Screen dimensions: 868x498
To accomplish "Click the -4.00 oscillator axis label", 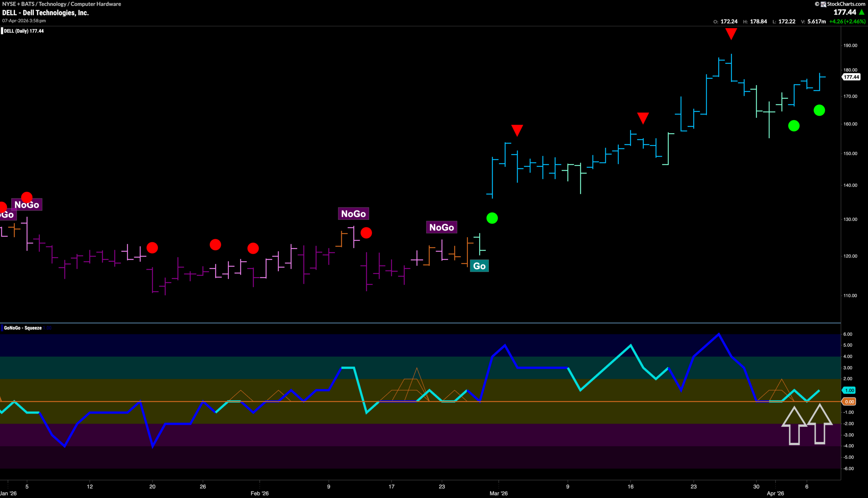I will [848, 446].
